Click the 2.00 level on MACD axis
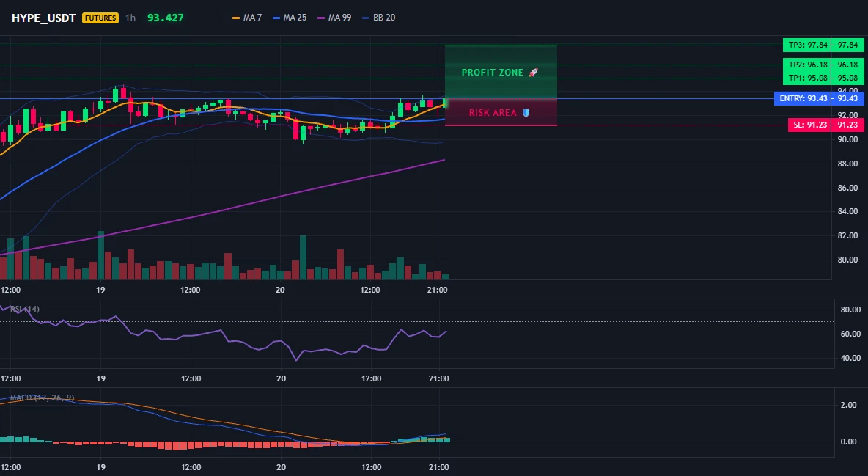 click(x=848, y=405)
